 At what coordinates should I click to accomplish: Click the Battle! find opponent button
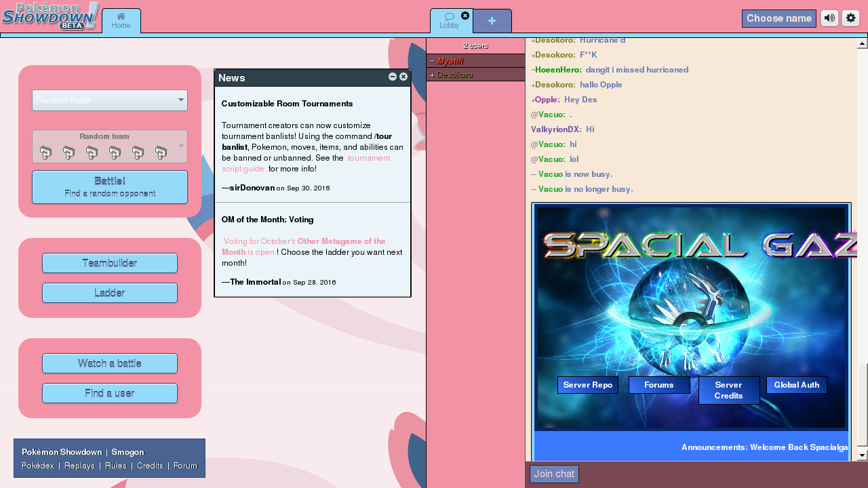point(110,187)
